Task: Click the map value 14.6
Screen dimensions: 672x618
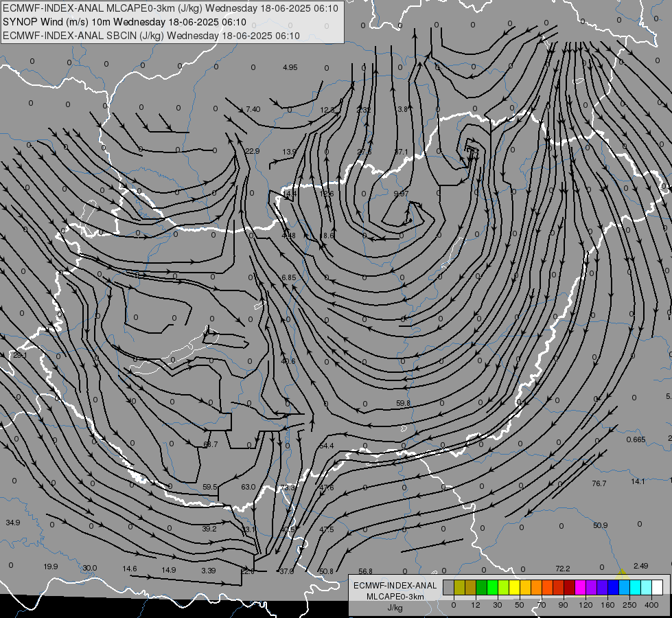Action: (130, 569)
